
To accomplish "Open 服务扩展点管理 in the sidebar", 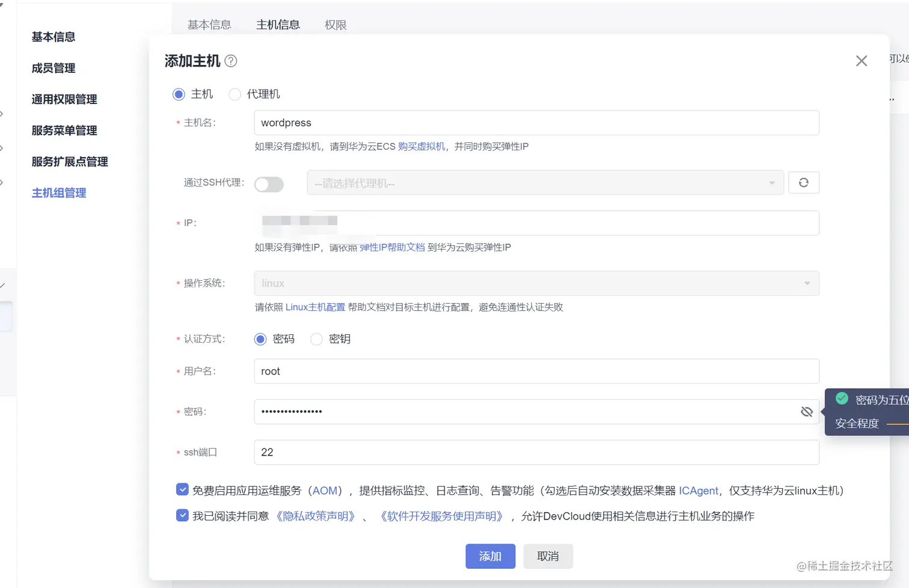I will click(x=70, y=162).
